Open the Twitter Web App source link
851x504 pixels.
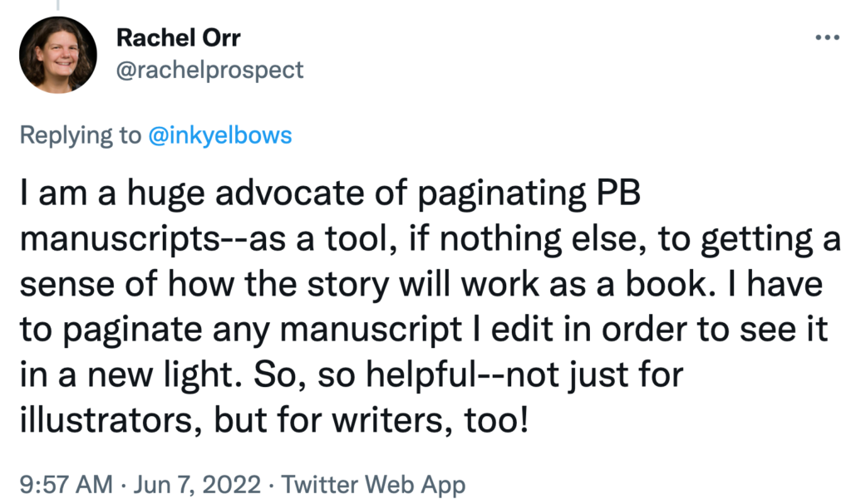click(373, 484)
